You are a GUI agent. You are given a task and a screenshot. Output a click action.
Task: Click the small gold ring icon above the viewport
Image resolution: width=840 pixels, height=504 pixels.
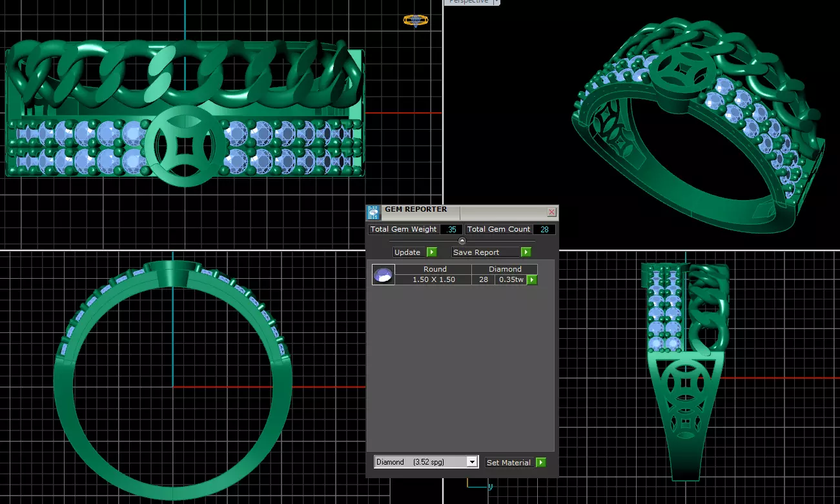pyautogui.click(x=416, y=21)
